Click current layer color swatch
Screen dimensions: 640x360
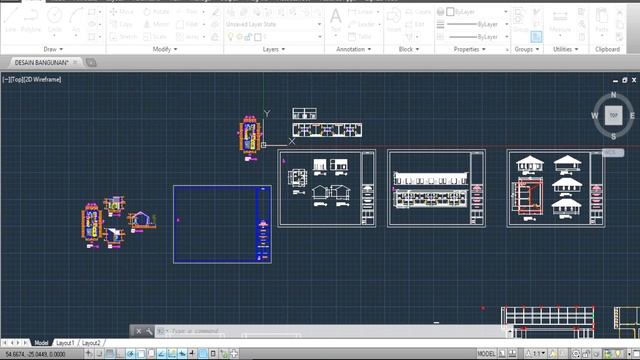pyautogui.click(x=258, y=37)
